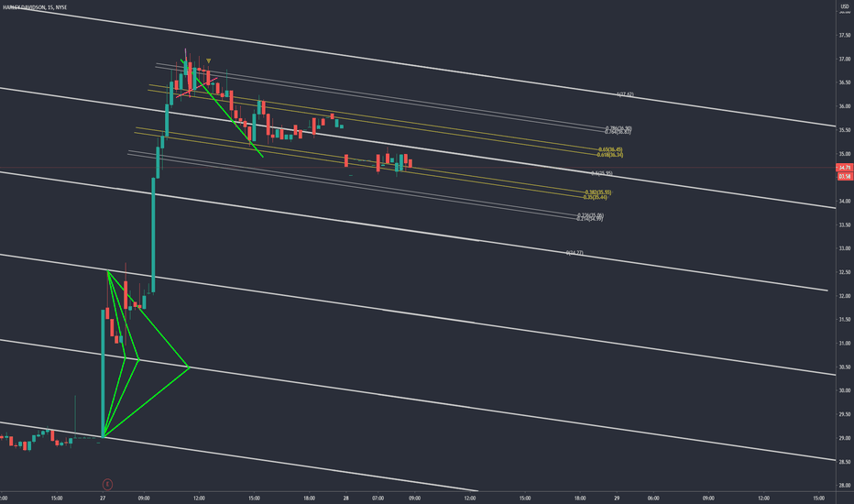Click the 0.382 yellow Fibonacci label

coord(598,192)
